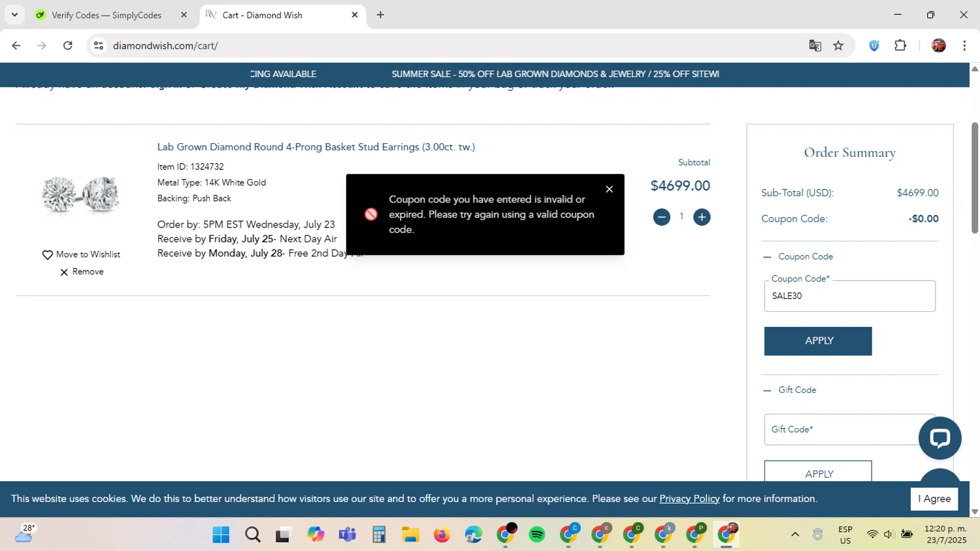Viewport: 980px width, 551px height.
Task: Open the live chat bubble
Action: (939, 438)
